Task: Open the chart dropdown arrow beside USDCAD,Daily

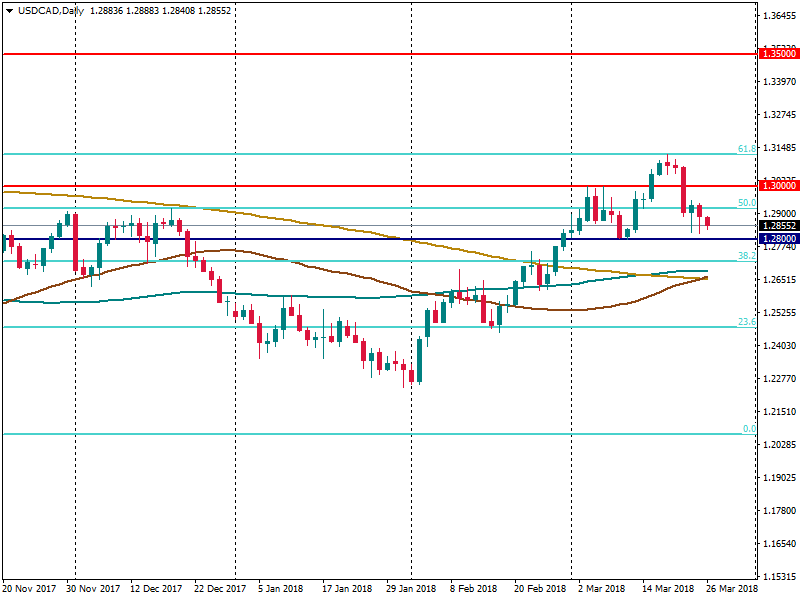Action: click(9, 10)
